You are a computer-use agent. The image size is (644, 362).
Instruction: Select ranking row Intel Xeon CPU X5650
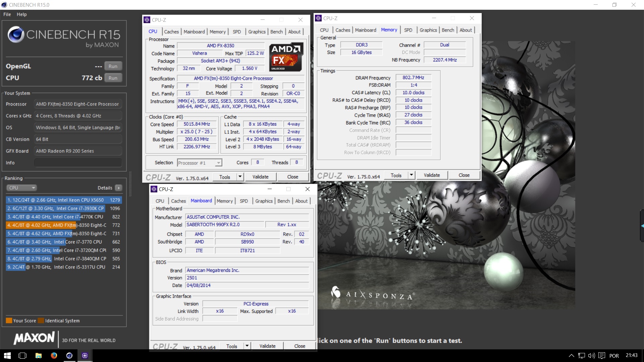[x=64, y=200]
